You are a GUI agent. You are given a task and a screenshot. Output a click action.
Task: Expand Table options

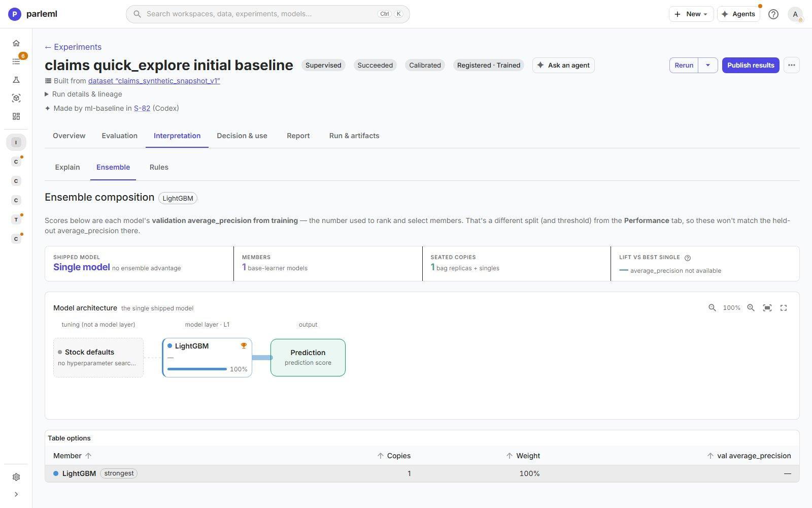point(69,438)
